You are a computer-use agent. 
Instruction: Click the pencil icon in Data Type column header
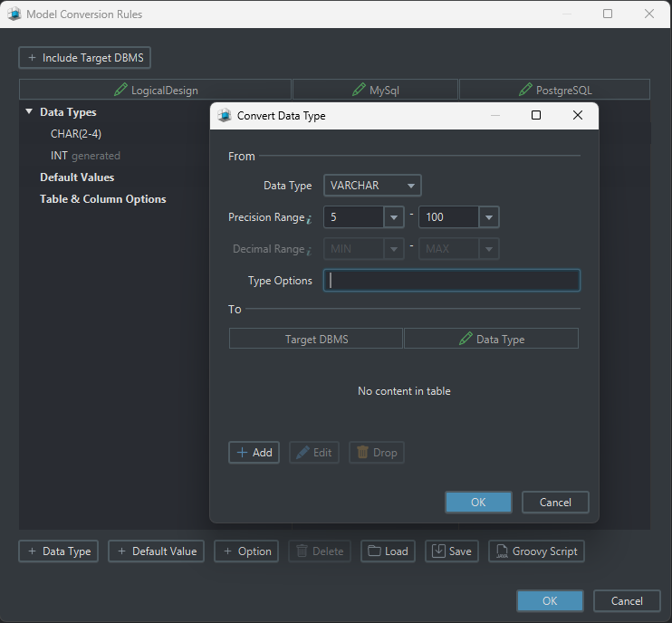point(466,339)
